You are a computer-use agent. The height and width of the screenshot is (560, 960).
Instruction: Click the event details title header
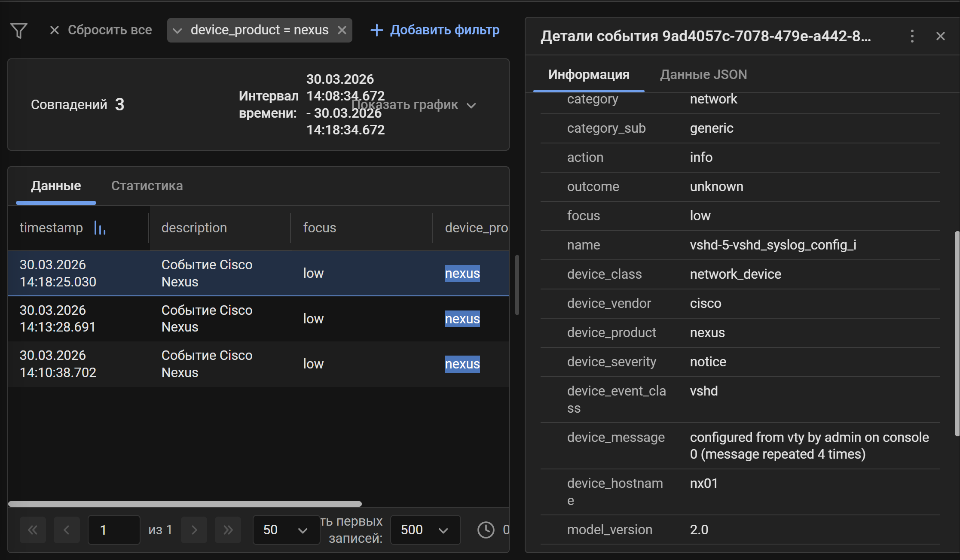706,36
